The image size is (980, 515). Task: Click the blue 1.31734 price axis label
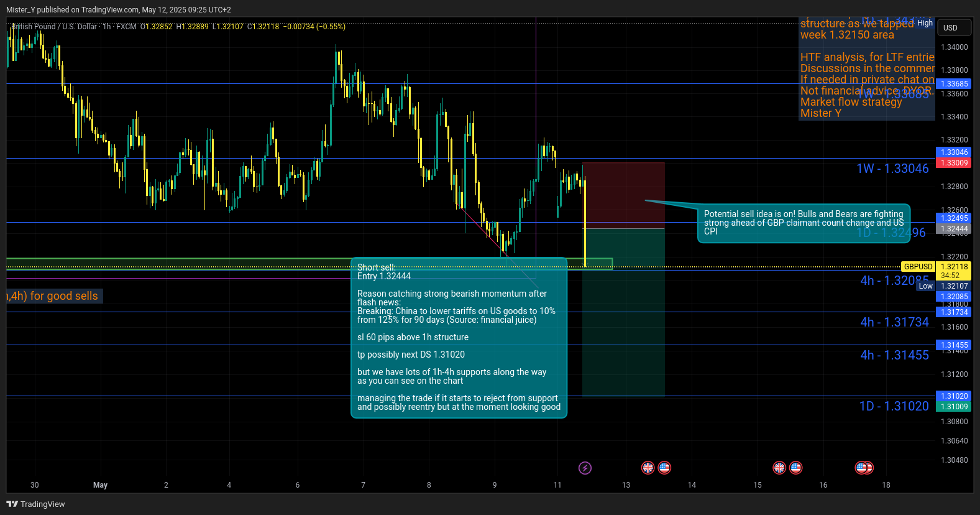pos(954,312)
